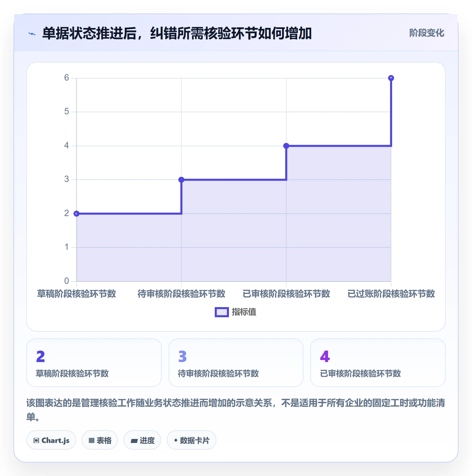Click the y-axis tick label 0
Image resolution: width=472 pixels, height=476 pixels.
66,281
